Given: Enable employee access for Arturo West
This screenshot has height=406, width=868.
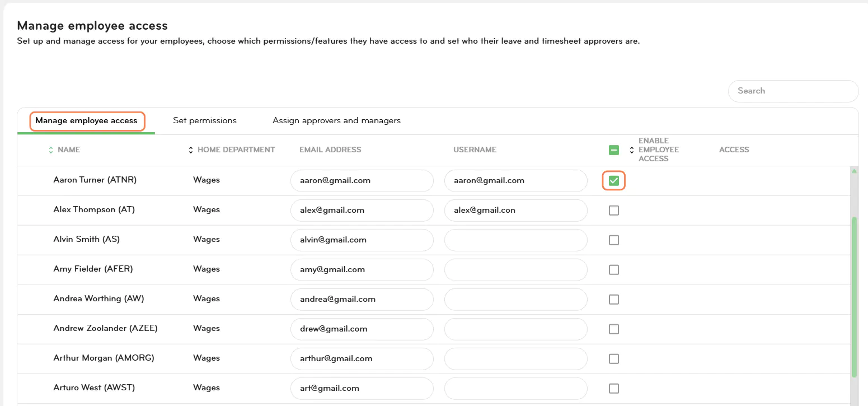Looking at the screenshot, I should click(614, 388).
